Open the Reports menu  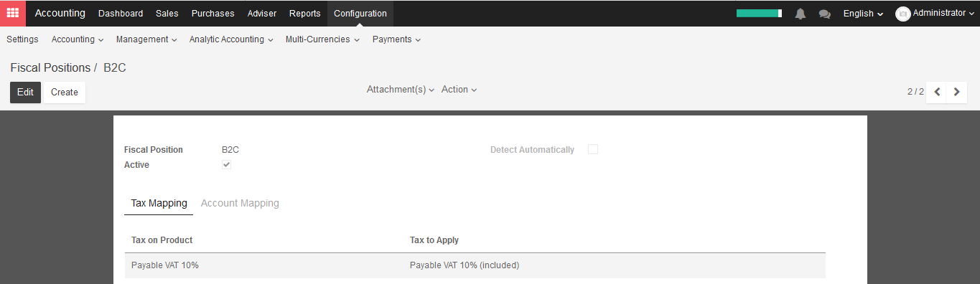click(x=305, y=14)
